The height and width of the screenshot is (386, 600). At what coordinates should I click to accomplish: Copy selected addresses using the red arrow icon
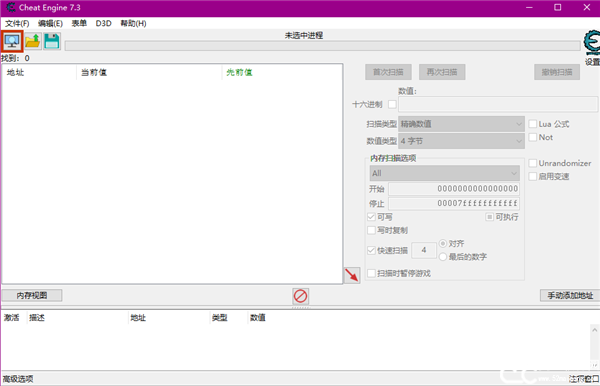(x=352, y=275)
